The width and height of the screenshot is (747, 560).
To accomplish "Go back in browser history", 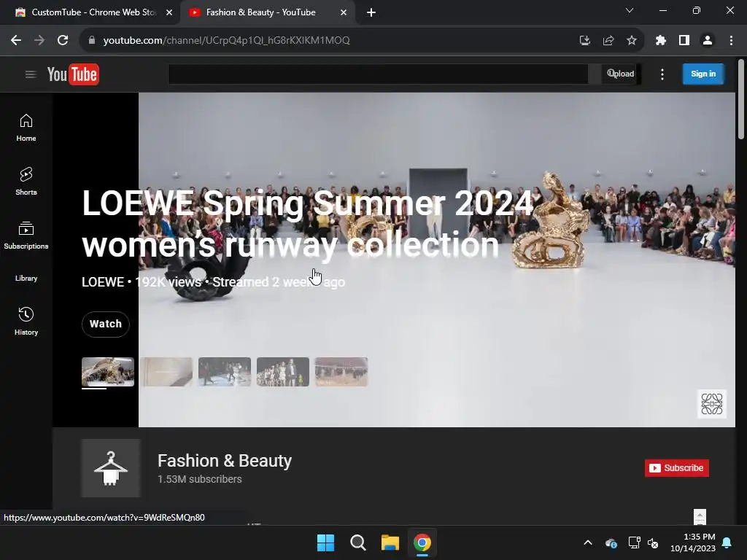I will pyautogui.click(x=16, y=41).
